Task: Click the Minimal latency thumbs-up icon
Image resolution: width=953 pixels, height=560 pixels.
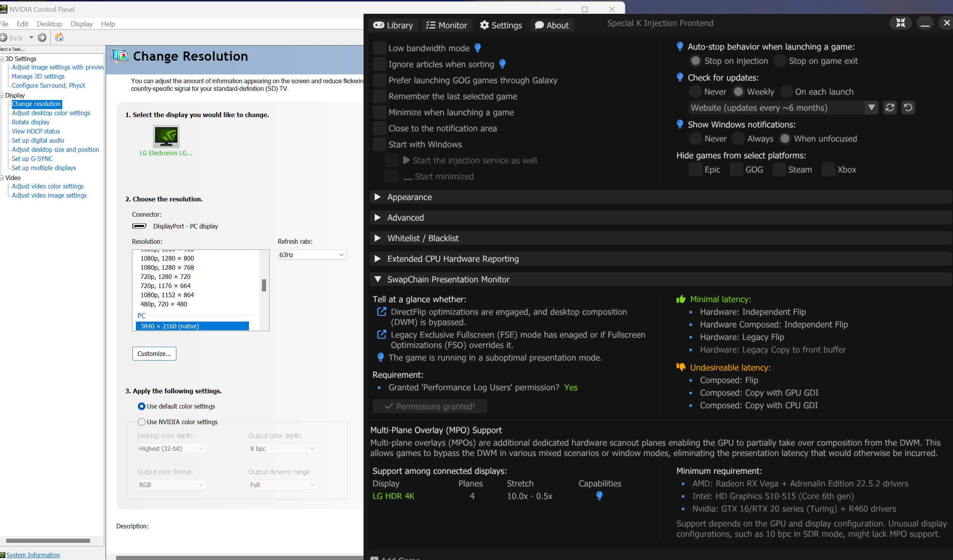Action: coord(681,299)
